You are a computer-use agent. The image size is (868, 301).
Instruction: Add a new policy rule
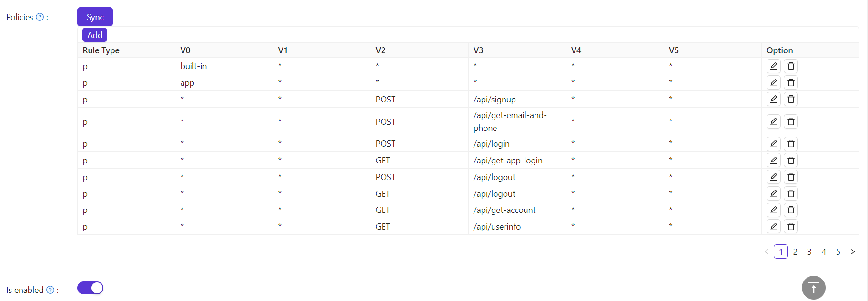point(94,34)
